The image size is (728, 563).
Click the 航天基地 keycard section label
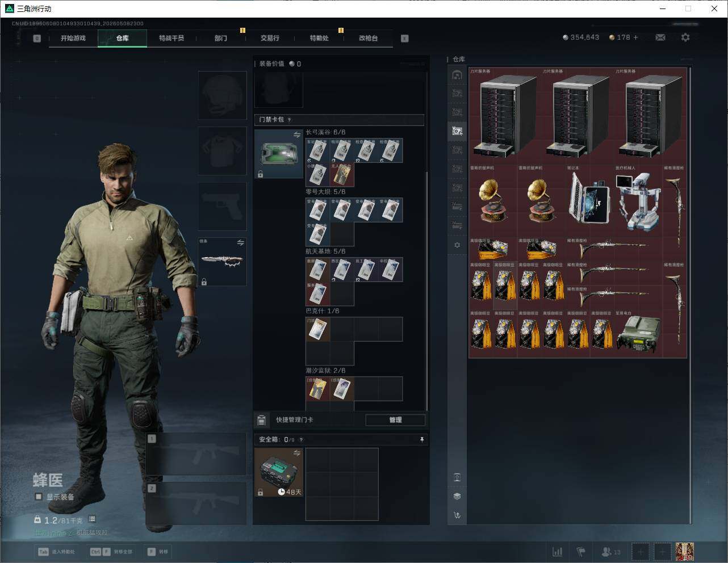pos(325,251)
